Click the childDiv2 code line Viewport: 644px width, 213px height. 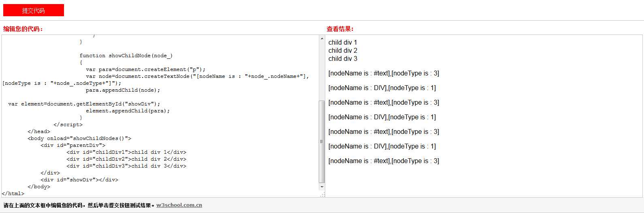126,159
